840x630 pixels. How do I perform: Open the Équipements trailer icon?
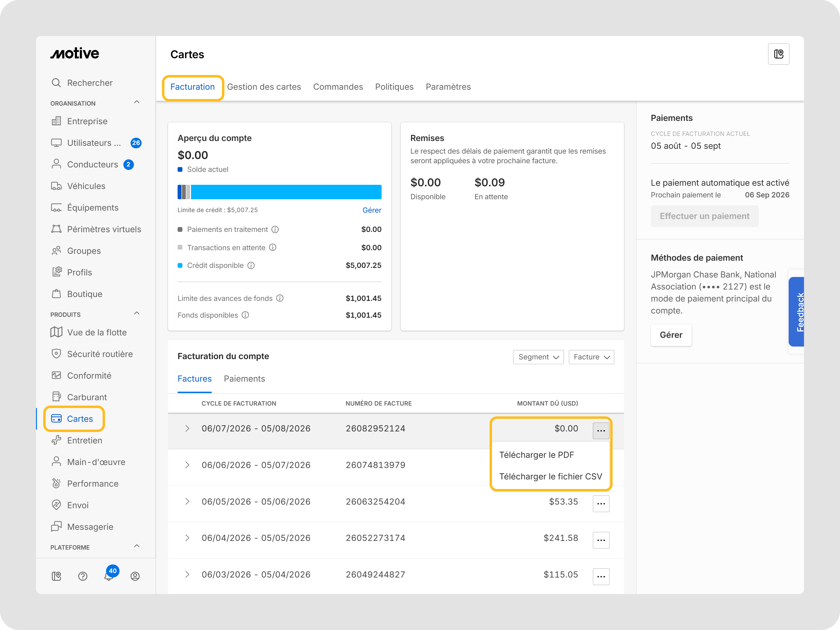pos(56,208)
